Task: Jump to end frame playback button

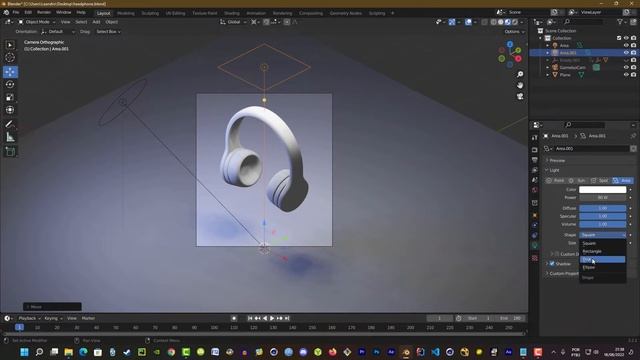Action: point(287,318)
